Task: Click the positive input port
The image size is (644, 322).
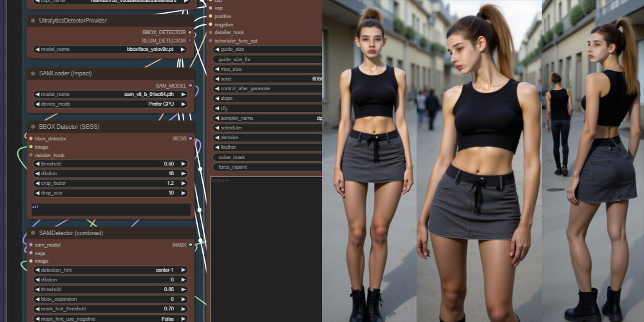Action: pyautogui.click(x=211, y=16)
